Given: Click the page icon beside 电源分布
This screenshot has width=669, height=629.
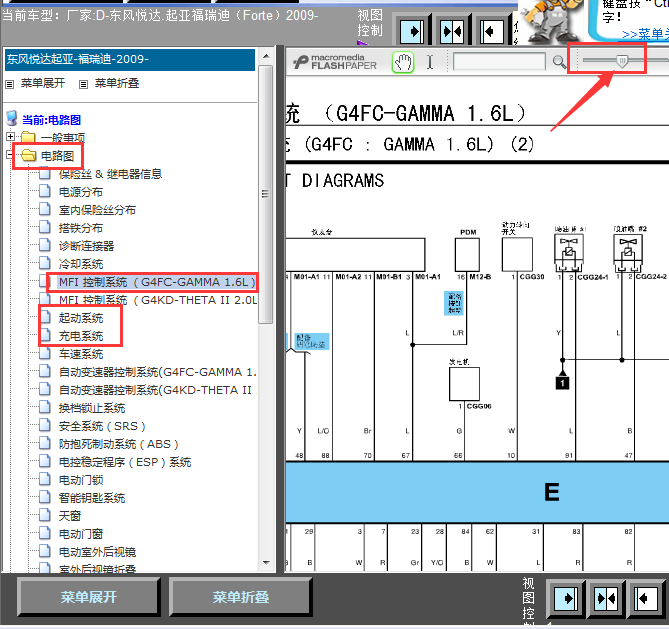Looking at the screenshot, I should (44, 191).
